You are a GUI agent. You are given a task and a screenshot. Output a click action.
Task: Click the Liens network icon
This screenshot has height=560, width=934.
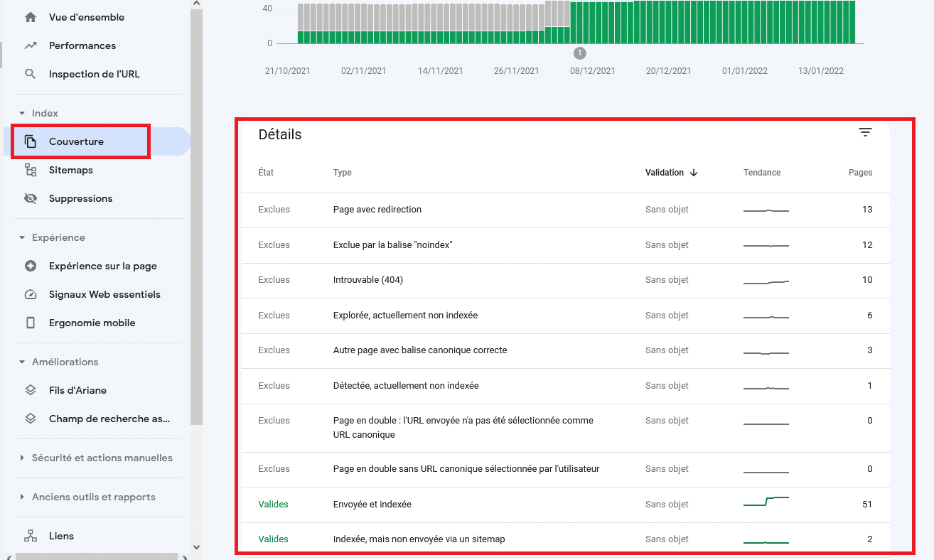pyautogui.click(x=31, y=536)
